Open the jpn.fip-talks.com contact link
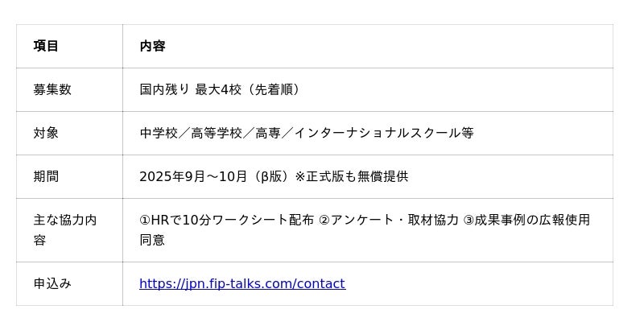This screenshot has height=330, width=644. click(x=242, y=283)
